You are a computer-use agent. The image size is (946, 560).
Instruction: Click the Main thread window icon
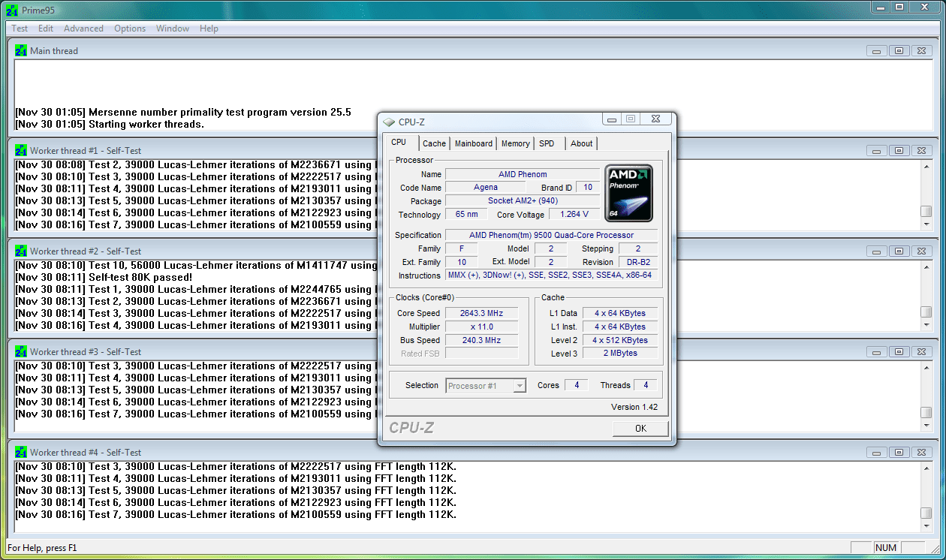pyautogui.click(x=21, y=51)
